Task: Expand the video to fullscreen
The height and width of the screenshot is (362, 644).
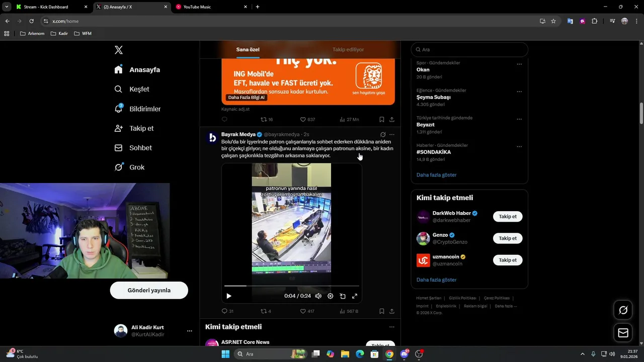Action: click(355, 296)
